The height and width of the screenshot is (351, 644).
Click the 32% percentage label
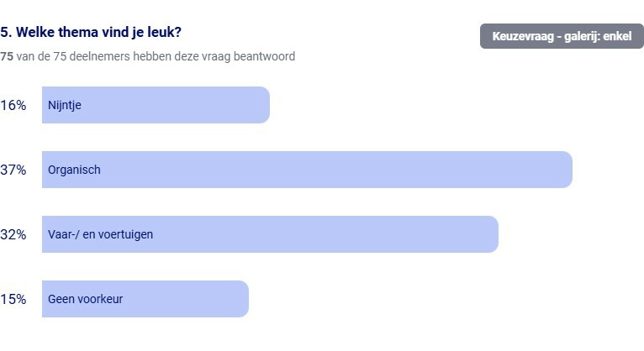[x=13, y=234]
